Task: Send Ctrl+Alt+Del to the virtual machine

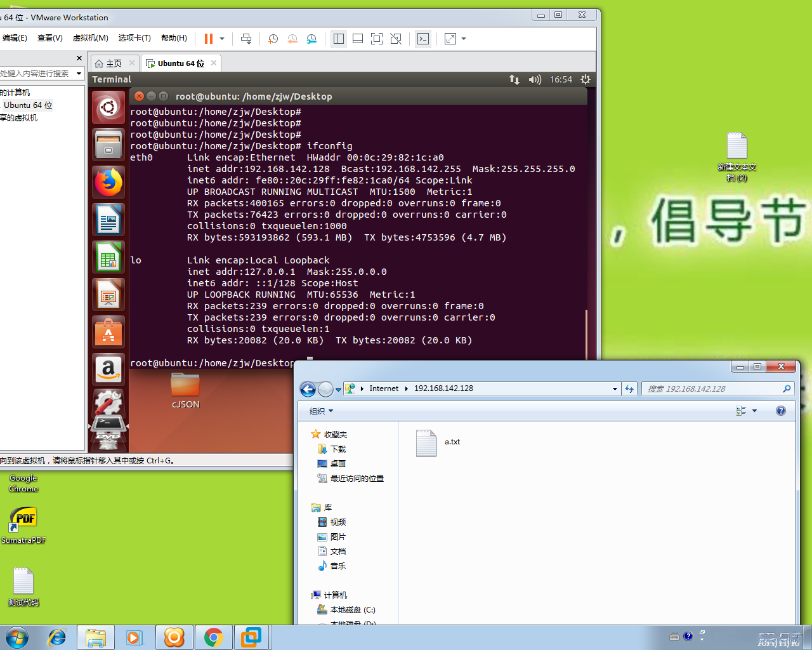Action: 246,39
